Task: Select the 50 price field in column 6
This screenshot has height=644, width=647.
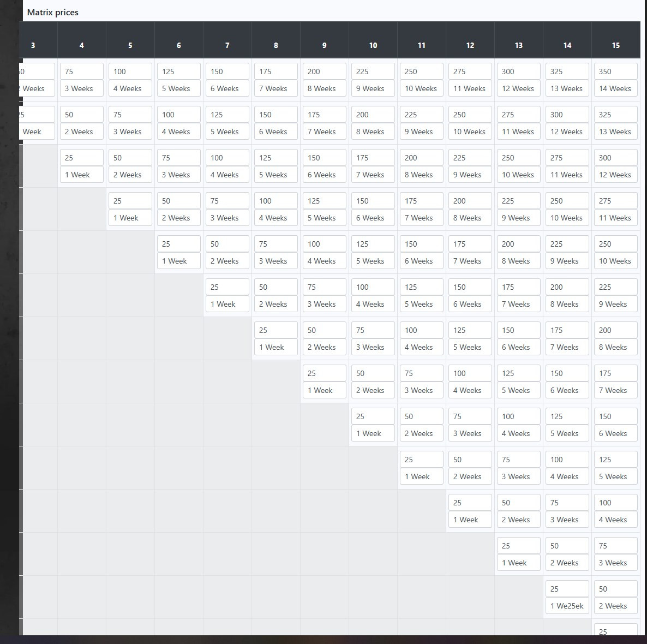Action: click(x=179, y=201)
